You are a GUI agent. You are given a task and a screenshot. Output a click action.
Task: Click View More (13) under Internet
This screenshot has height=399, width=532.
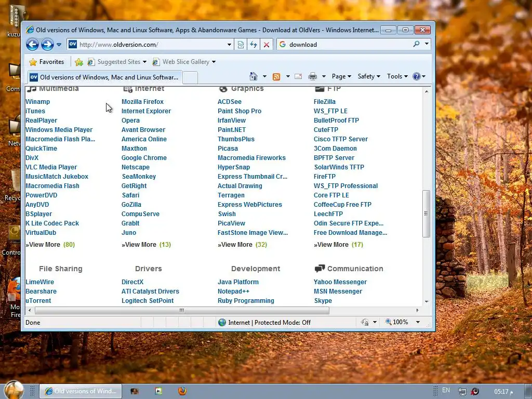[146, 245]
